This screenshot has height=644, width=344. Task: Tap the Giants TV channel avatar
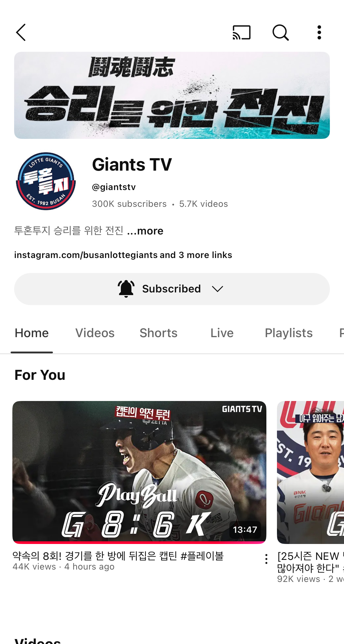pos(46,181)
